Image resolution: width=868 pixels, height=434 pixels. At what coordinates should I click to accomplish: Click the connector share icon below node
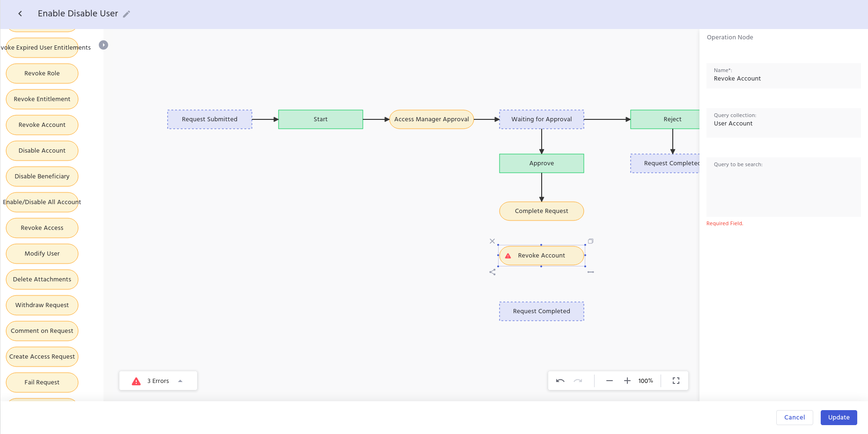[x=492, y=272]
